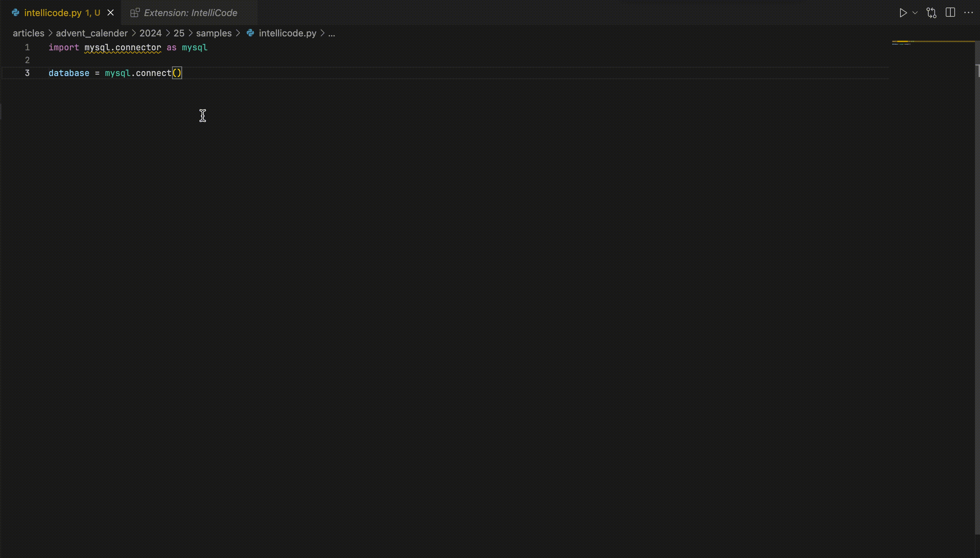Image resolution: width=980 pixels, height=558 pixels.
Task: Open the 2024 breadcrumb dropdown
Action: (x=150, y=33)
